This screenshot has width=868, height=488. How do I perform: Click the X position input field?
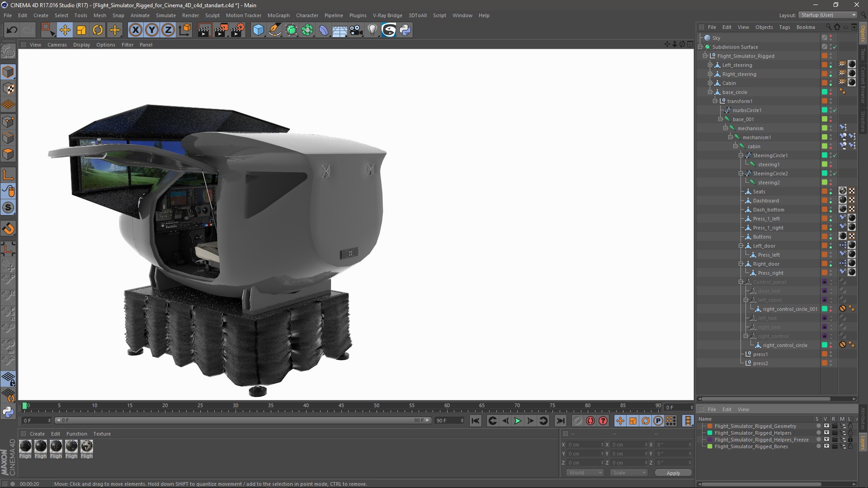click(x=585, y=445)
